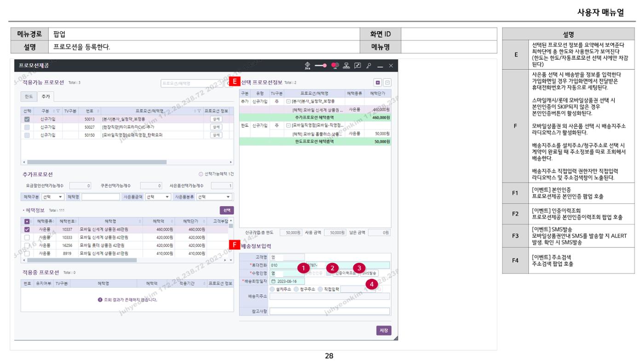Switch to the 추가 tab
This screenshot has height=362, width=644.
click(x=46, y=96)
